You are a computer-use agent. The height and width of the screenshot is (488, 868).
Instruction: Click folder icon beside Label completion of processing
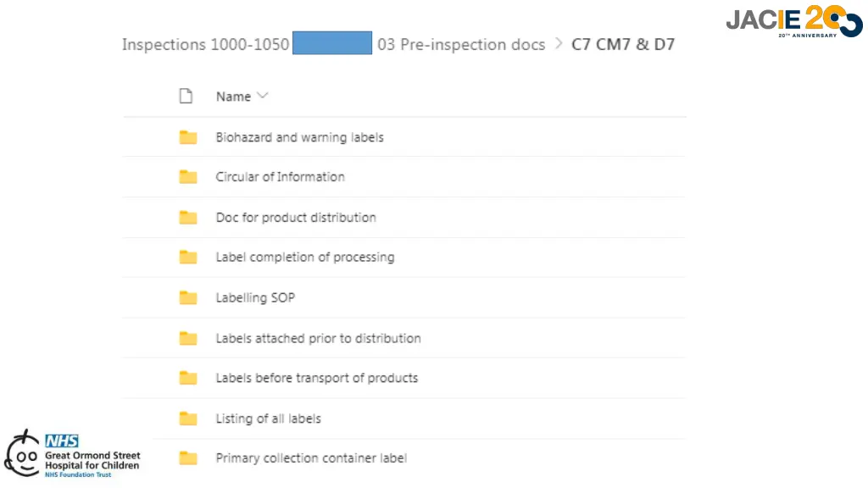[x=188, y=258]
